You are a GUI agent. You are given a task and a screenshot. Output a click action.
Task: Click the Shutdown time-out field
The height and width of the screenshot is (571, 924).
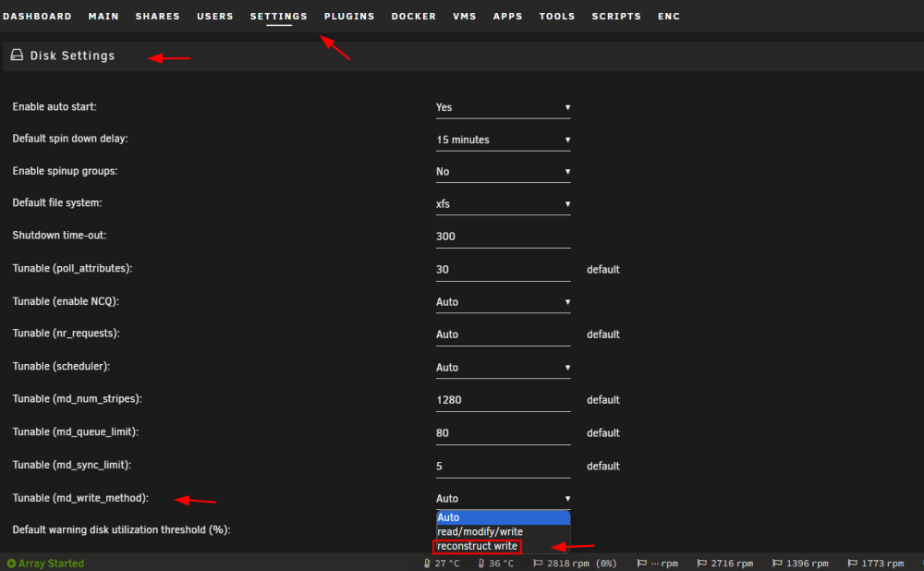coord(503,237)
